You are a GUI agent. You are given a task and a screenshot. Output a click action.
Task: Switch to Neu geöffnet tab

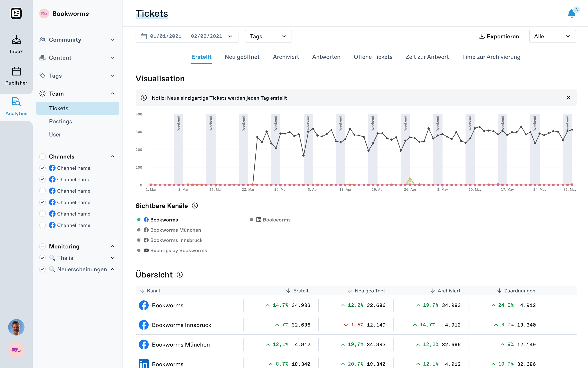point(242,57)
